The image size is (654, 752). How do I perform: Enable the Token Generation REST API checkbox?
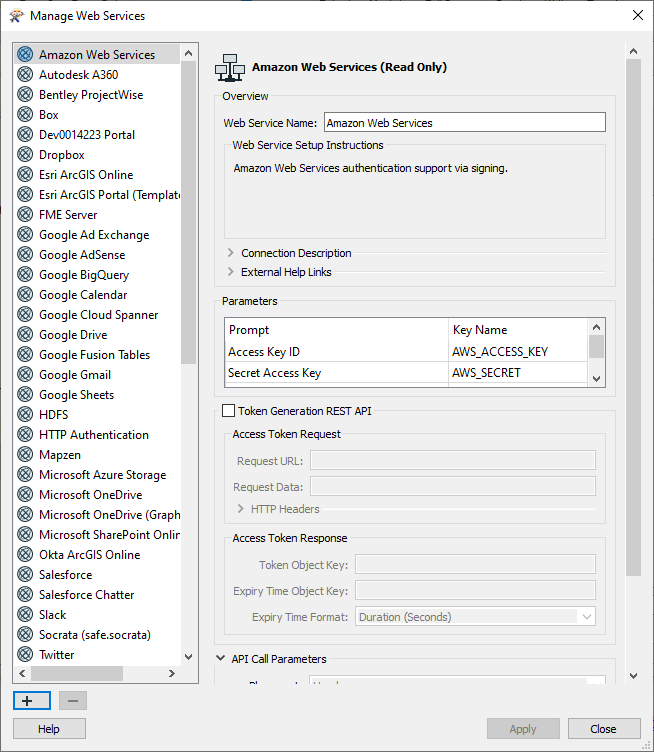point(228,411)
